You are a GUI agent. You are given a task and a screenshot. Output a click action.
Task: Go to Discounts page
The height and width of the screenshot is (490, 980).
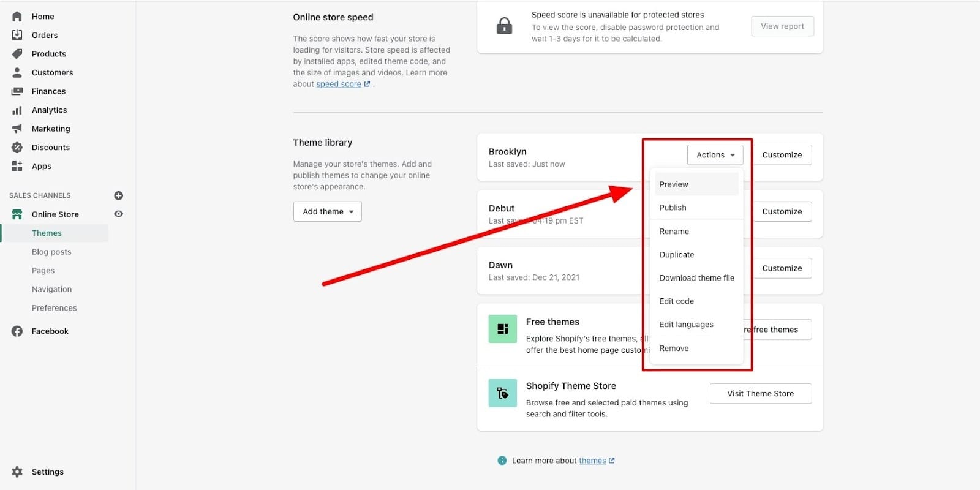pyautogui.click(x=51, y=148)
